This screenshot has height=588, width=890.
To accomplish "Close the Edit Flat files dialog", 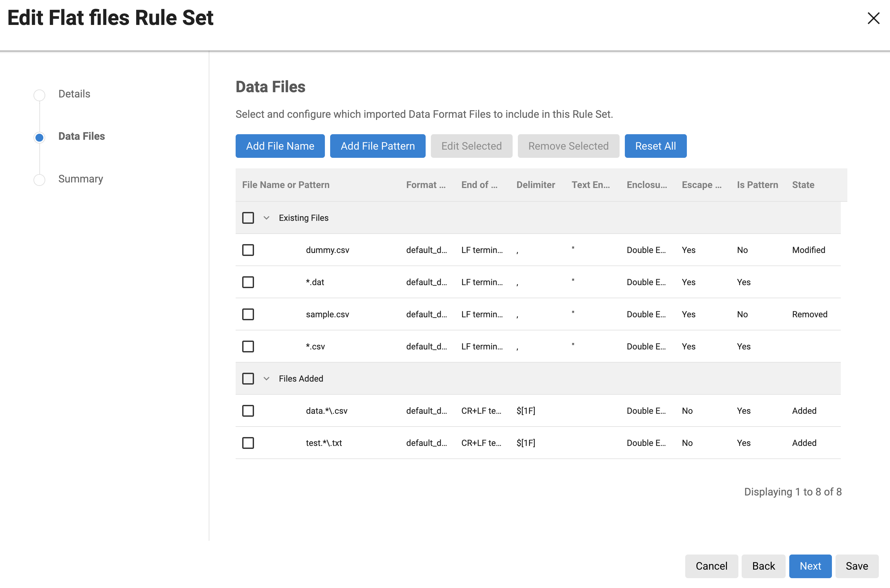I will [873, 18].
